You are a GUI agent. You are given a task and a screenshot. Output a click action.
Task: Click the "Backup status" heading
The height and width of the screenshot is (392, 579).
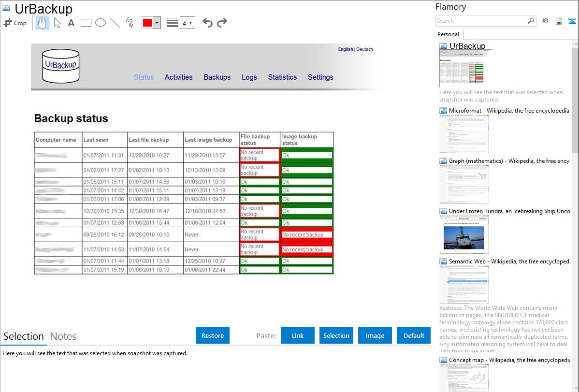click(x=71, y=118)
